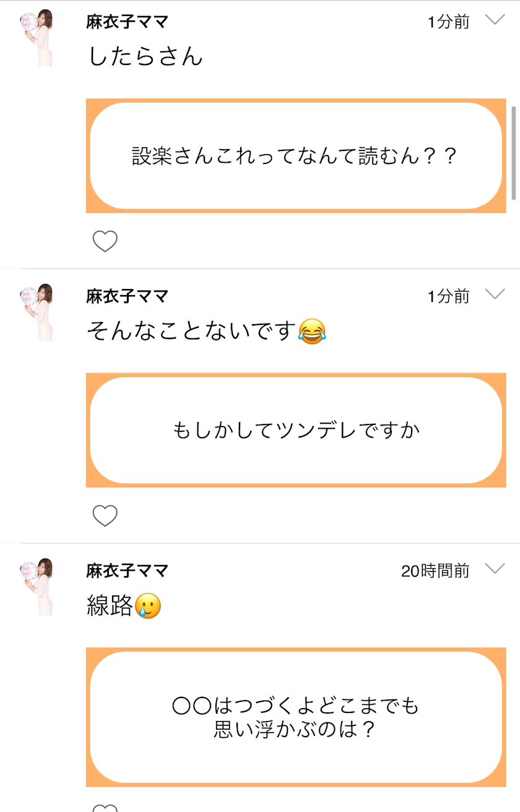
Task: Click the vertical scrollbar thumb
Action: point(514,152)
